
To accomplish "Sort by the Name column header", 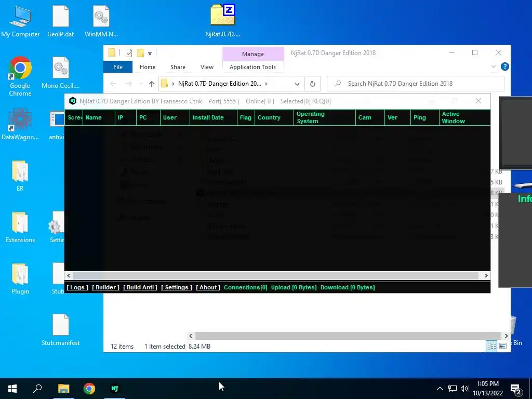I will coord(99,117).
